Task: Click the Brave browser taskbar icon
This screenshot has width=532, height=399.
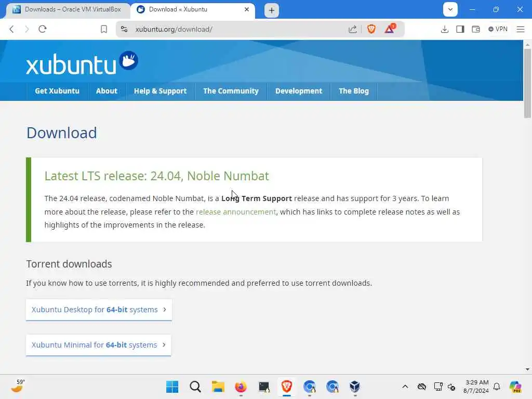Action: pos(286,387)
